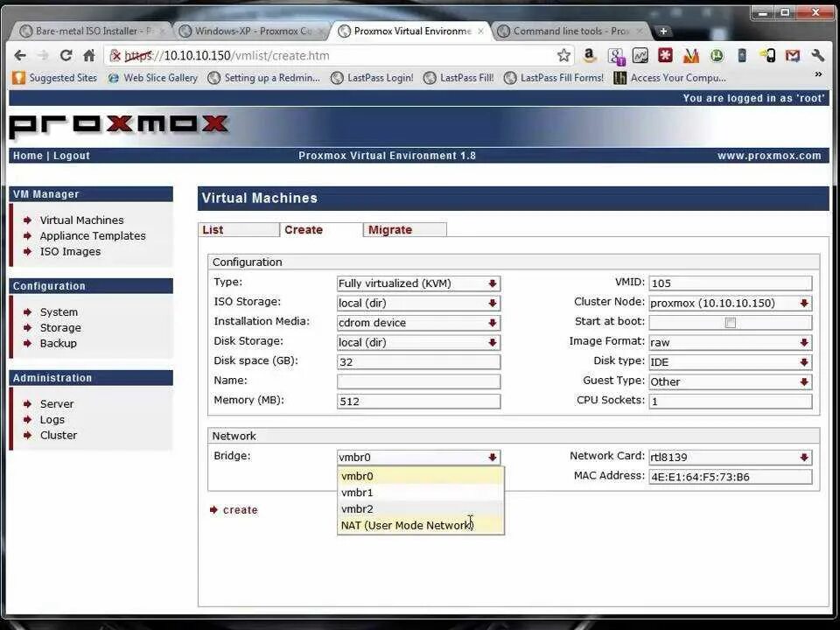840x630 pixels.
Task: Open the Web Slice Gallery bookmark
Action: click(x=152, y=78)
